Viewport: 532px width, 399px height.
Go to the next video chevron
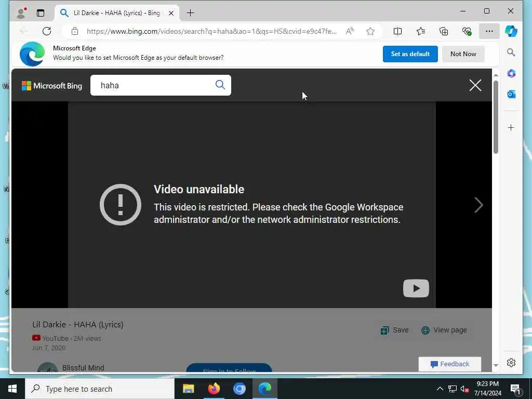(x=478, y=205)
